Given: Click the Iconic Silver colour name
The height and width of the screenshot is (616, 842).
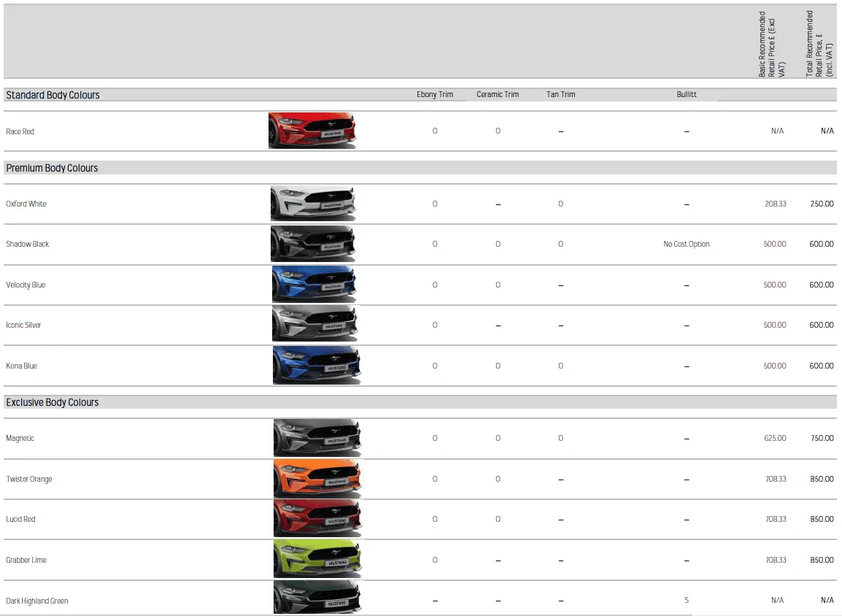Looking at the screenshot, I should coord(23,325).
